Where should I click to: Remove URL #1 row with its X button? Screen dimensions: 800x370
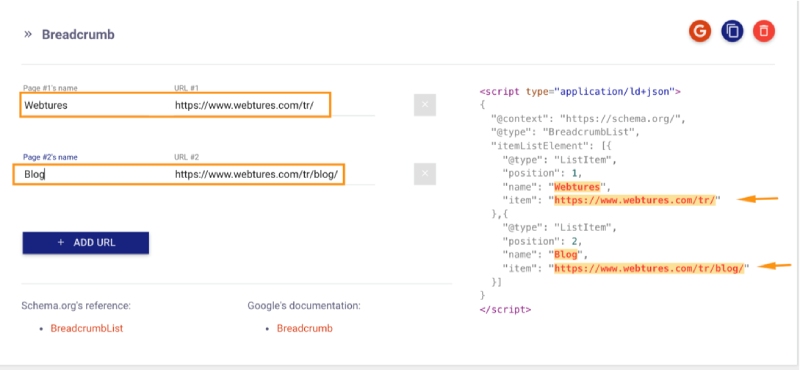[x=424, y=105]
